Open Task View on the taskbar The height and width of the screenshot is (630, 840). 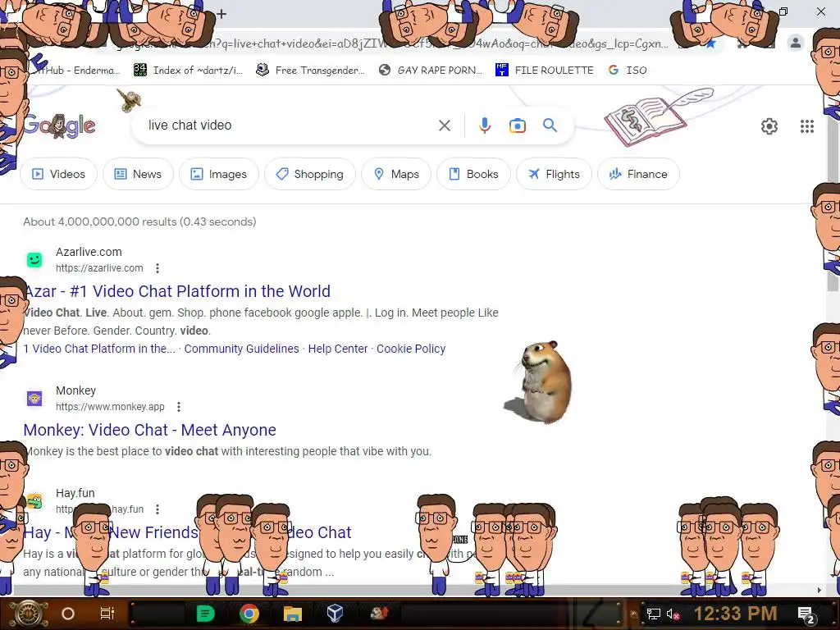107,614
